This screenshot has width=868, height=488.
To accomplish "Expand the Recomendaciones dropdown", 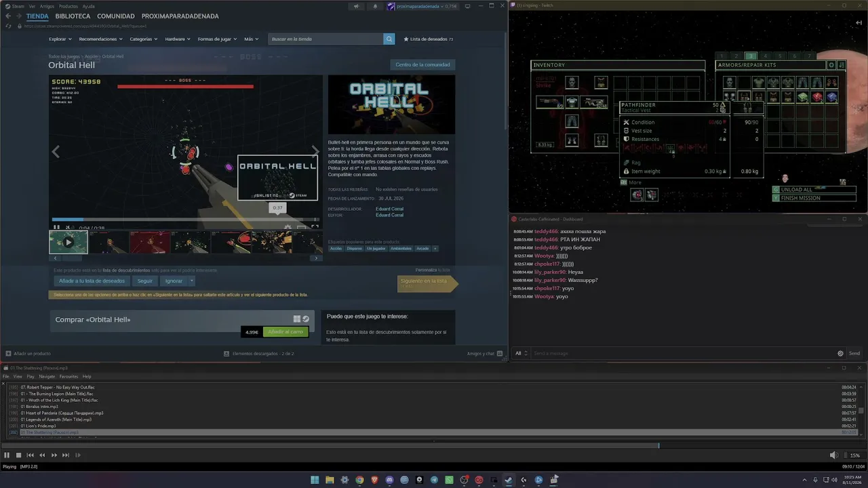I will click(x=100, y=39).
